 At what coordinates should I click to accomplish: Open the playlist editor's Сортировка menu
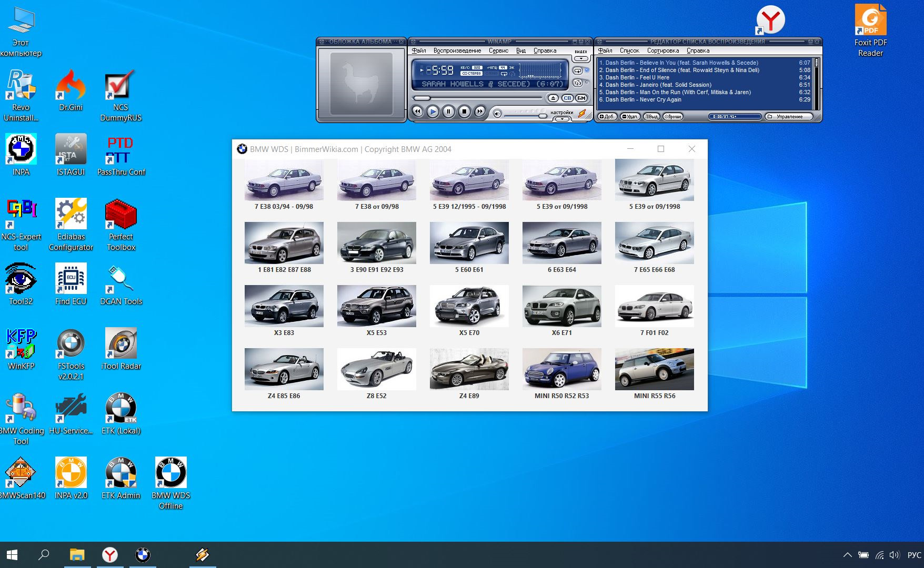pos(663,50)
